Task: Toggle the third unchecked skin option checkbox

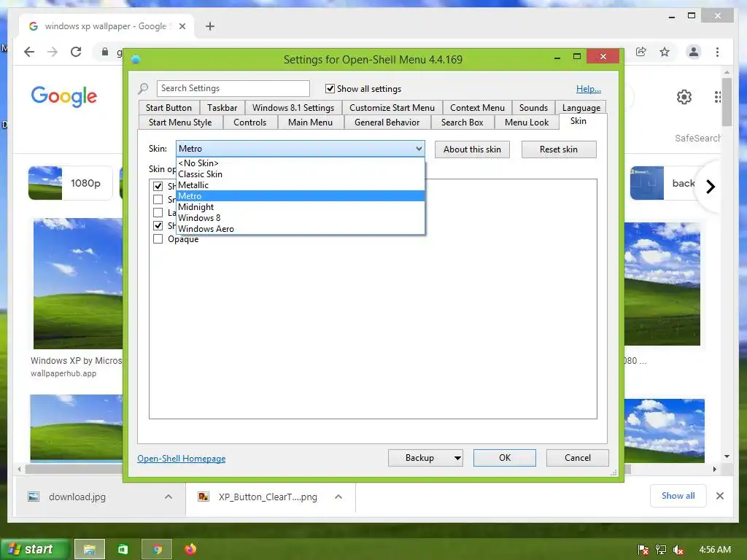Action: pyautogui.click(x=158, y=212)
